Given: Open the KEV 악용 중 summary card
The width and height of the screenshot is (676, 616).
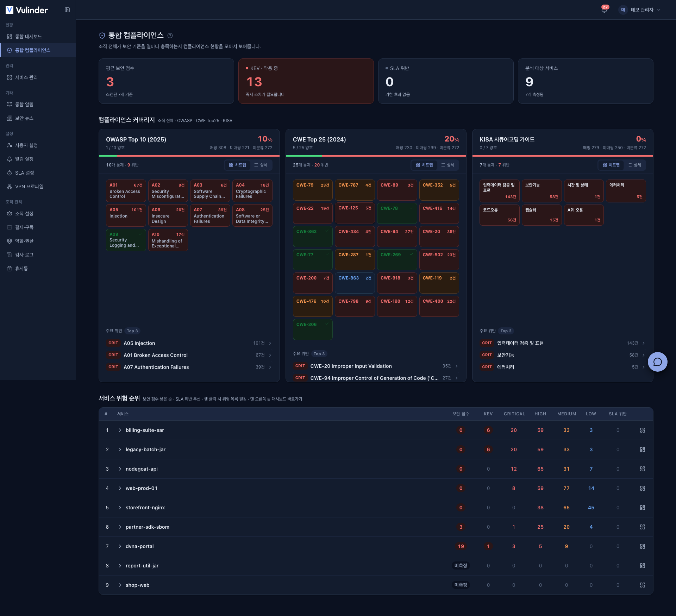Looking at the screenshot, I should click(306, 81).
